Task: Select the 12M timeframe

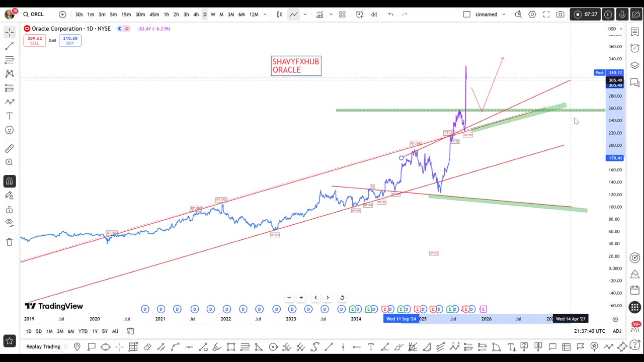Action: pyautogui.click(x=254, y=14)
